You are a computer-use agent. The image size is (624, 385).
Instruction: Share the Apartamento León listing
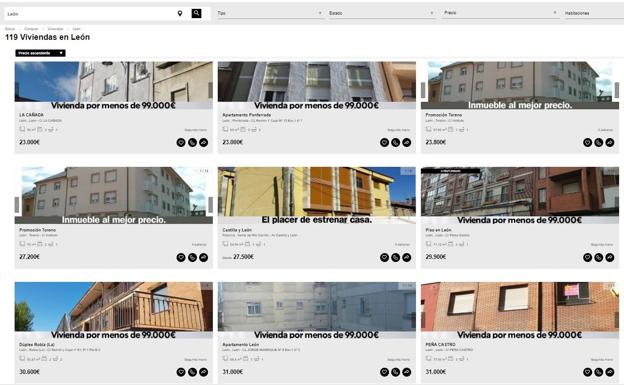click(x=407, y=372)
